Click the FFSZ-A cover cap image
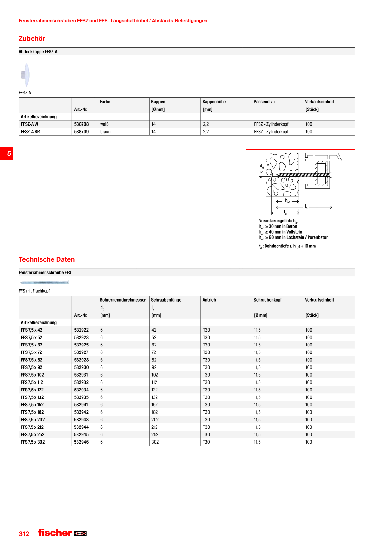 pyautogui.click(x=26, y=75)
